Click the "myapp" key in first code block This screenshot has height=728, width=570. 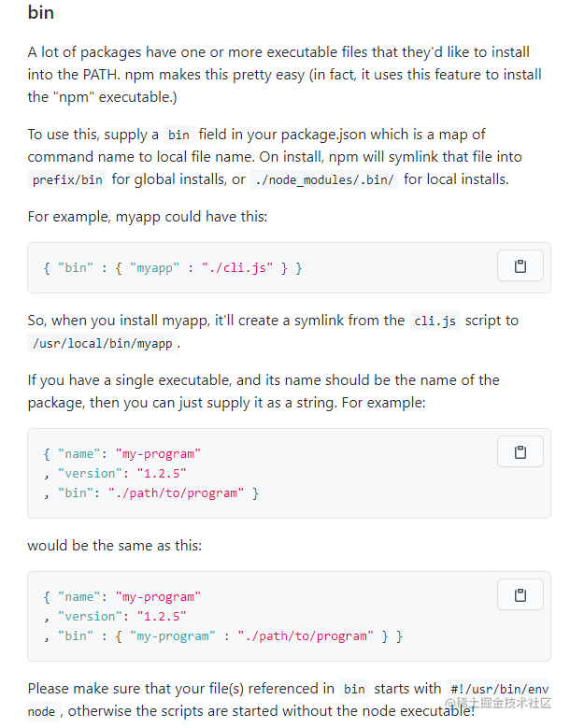[x=154, y=268]
